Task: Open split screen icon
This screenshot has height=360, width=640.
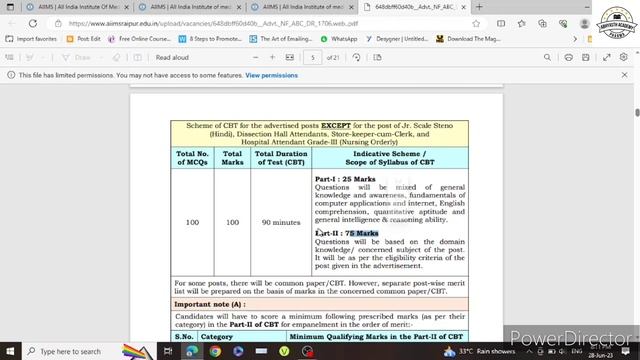Action: tap(501, 24)
